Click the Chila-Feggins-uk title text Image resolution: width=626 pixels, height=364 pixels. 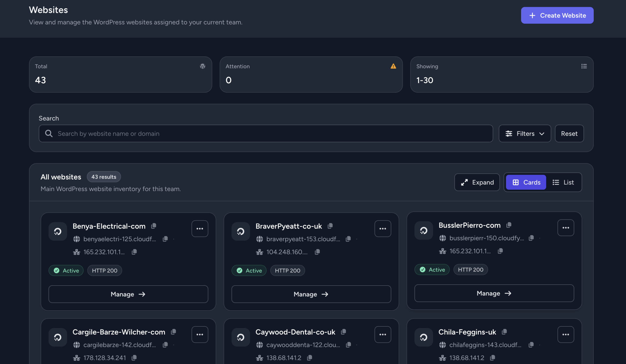coord(467,332)
